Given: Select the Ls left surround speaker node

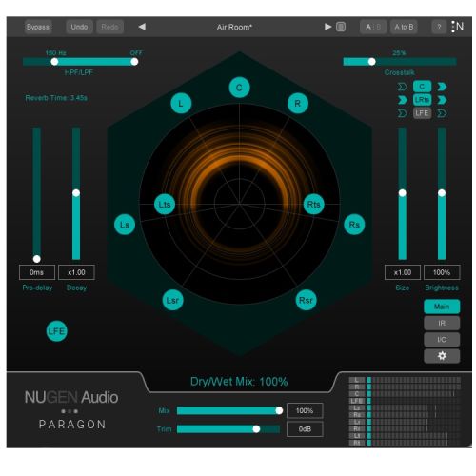Looking at the screenshot, I should (x=125, y=225).
